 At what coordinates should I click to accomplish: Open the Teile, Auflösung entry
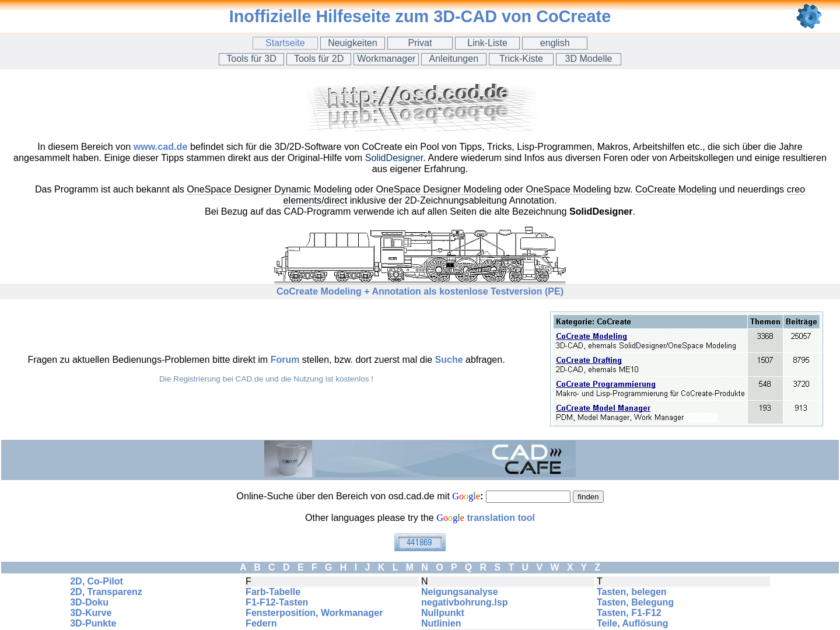[632, 624]
